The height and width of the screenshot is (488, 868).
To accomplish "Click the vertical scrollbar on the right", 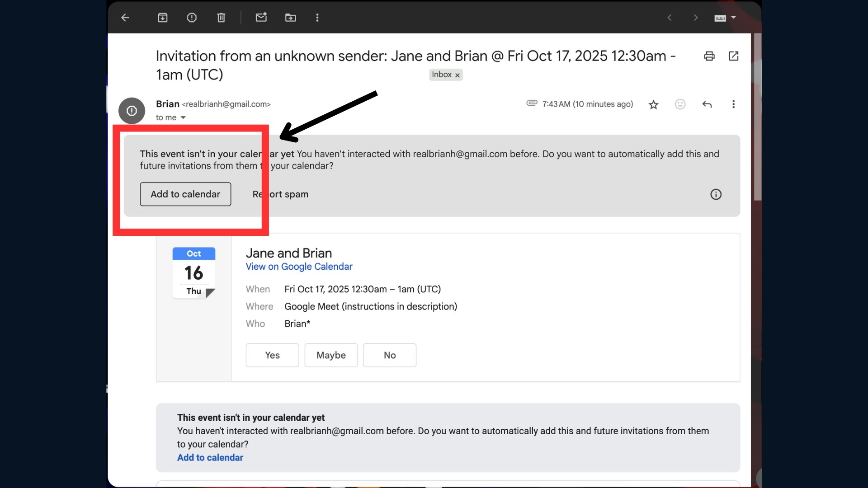I will (758, 117).
